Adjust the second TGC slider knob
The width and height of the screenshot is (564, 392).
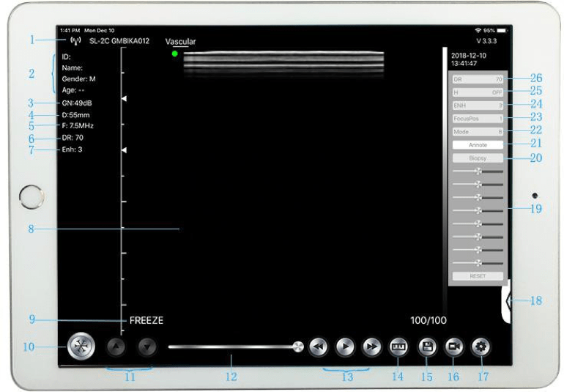pos(478,185)
